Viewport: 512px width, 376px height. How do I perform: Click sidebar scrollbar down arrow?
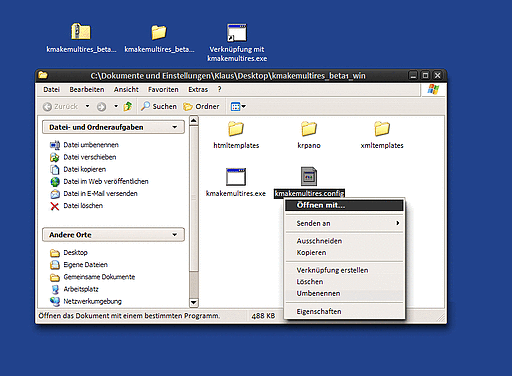[194, 302]
